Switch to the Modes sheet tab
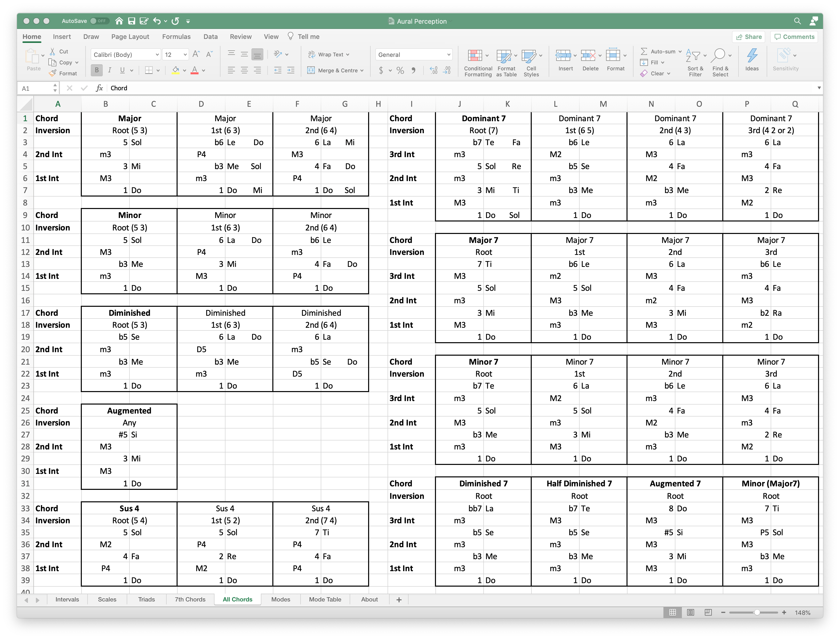The width and height of the screenshot is (840, 639). [x=280, y=599]
